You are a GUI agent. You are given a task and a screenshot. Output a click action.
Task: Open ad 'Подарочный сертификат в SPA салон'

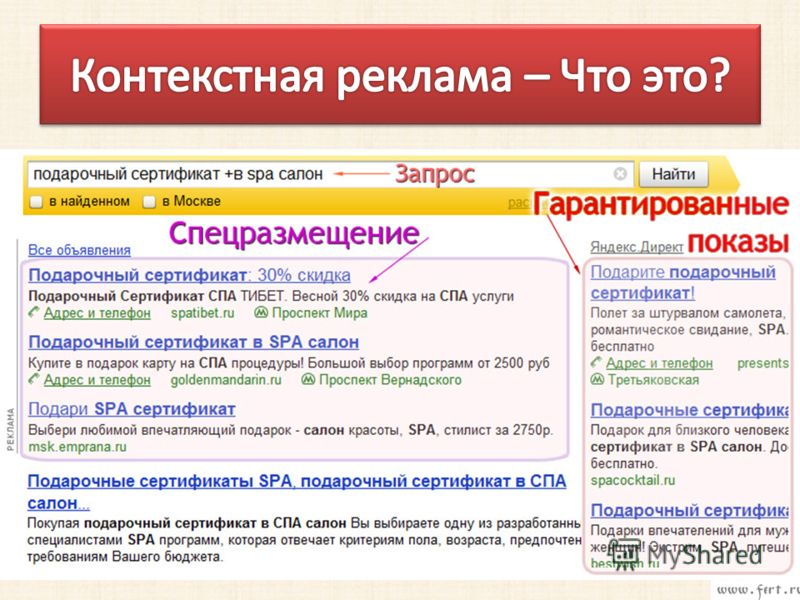(x=193, y=342)
